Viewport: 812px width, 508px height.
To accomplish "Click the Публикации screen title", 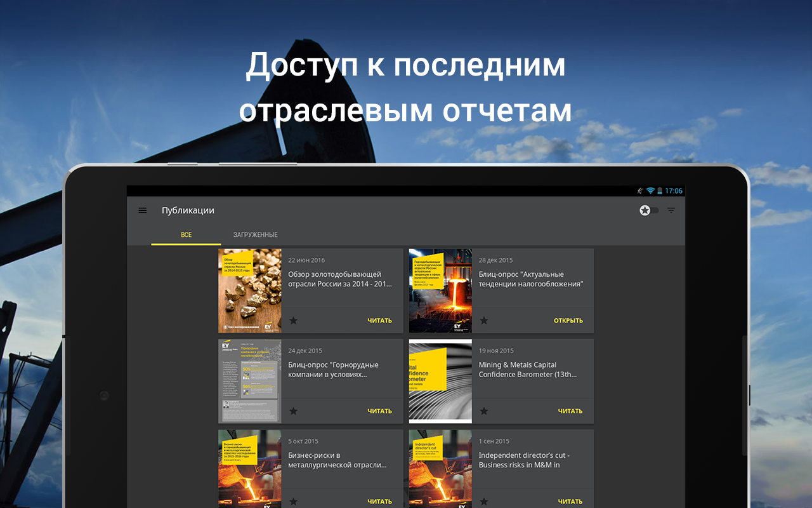I will pyautogui.click(x=188, y=210).
